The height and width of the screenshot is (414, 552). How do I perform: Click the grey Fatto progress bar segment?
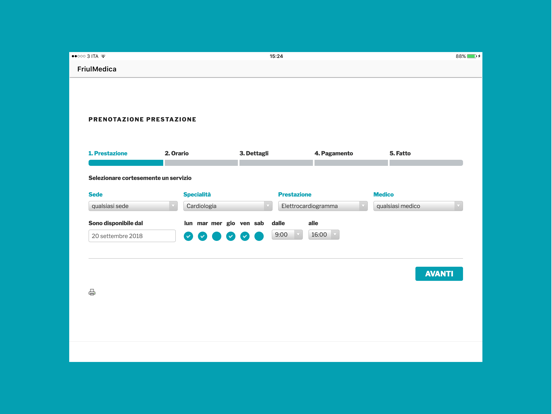click(x=426, y=163)
